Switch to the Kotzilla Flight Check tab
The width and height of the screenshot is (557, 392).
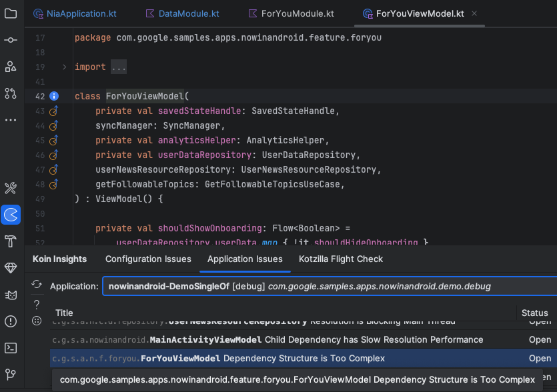[x=341, y=259]
